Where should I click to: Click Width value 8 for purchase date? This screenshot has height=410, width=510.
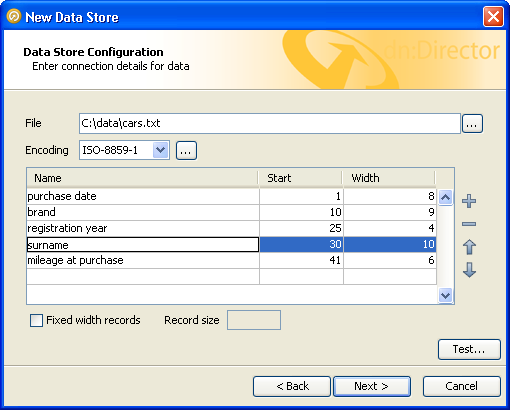[x=390, y=196]
